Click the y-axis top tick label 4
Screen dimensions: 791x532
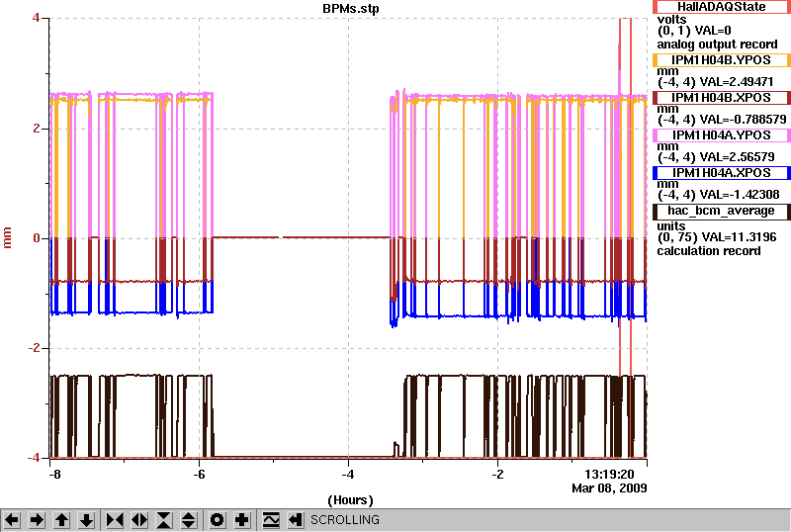(36, 18)
